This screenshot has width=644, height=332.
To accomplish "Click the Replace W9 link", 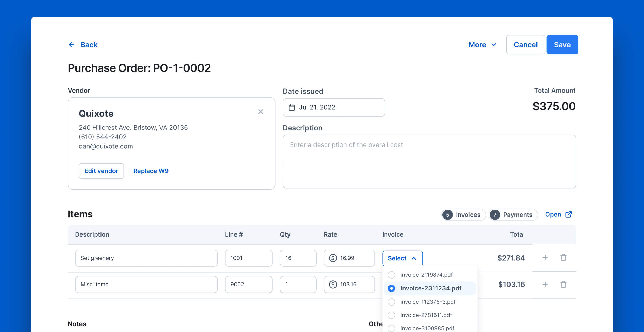I will [151, 171].
